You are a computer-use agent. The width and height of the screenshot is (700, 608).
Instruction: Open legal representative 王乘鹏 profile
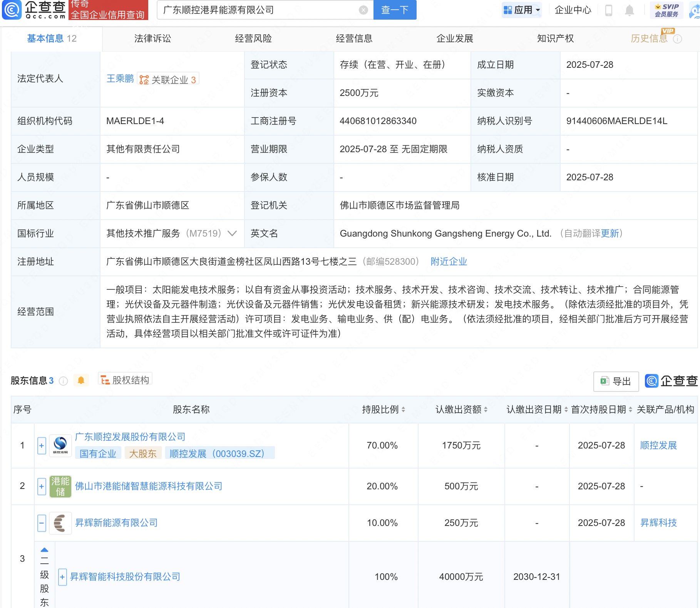point(120,79)
